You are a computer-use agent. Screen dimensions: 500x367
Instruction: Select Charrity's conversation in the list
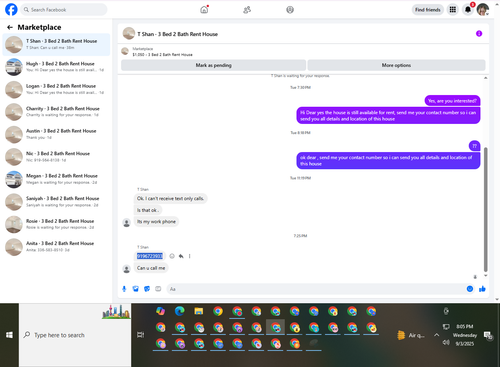[x=56, y=112]
